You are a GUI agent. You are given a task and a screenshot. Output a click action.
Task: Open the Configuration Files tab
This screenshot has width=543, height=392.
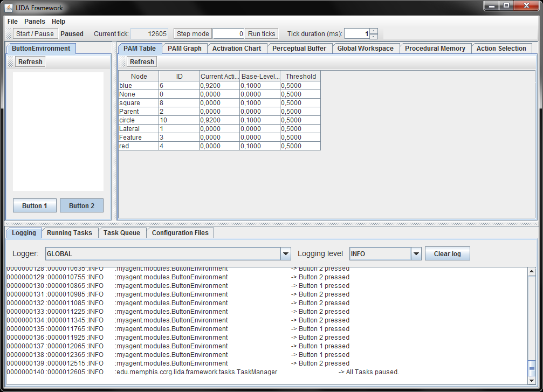point(180,233)
